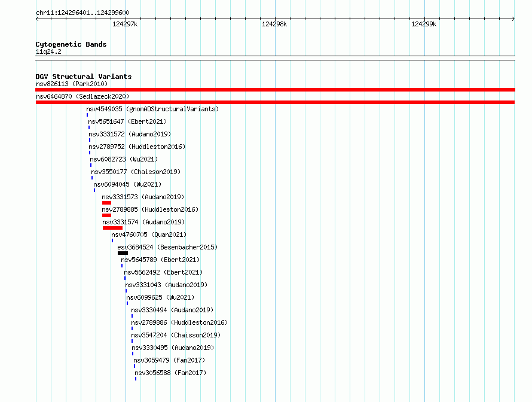Screen dimensions: 532x402
Task: Select nsv3331043 (Audano2019) variant
Action: [166, 285]
